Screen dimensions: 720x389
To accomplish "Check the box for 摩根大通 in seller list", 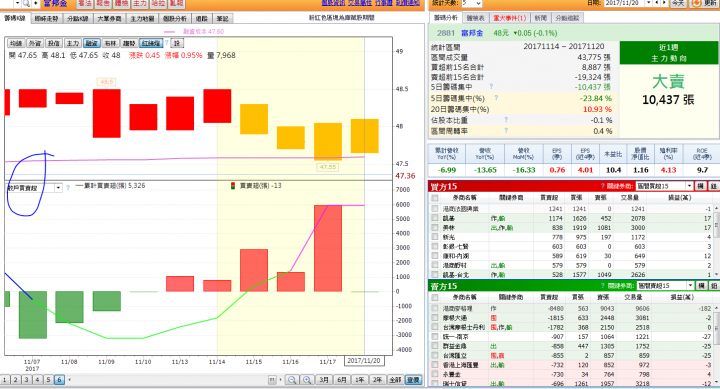I will click(435, 318).
